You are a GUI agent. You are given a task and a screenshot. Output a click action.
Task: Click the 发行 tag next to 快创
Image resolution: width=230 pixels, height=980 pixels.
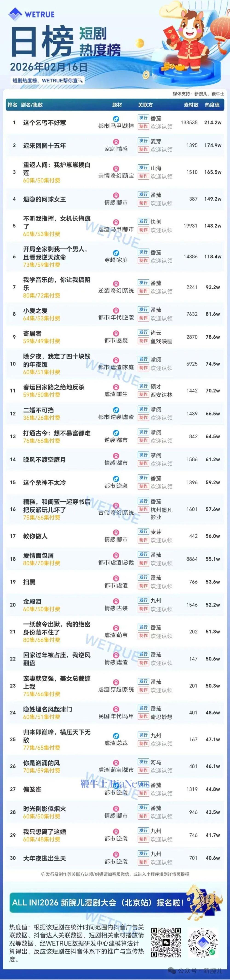pos(143,221)
